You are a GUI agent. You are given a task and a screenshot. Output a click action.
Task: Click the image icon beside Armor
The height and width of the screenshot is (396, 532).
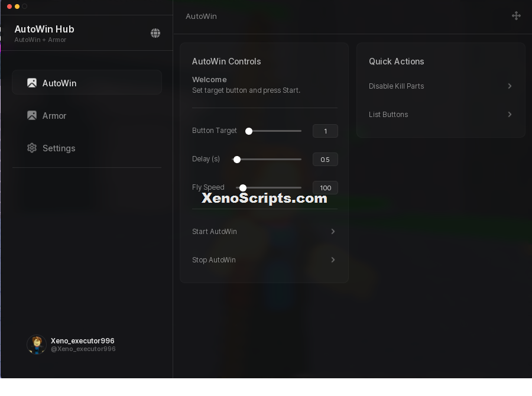[32, 115]
